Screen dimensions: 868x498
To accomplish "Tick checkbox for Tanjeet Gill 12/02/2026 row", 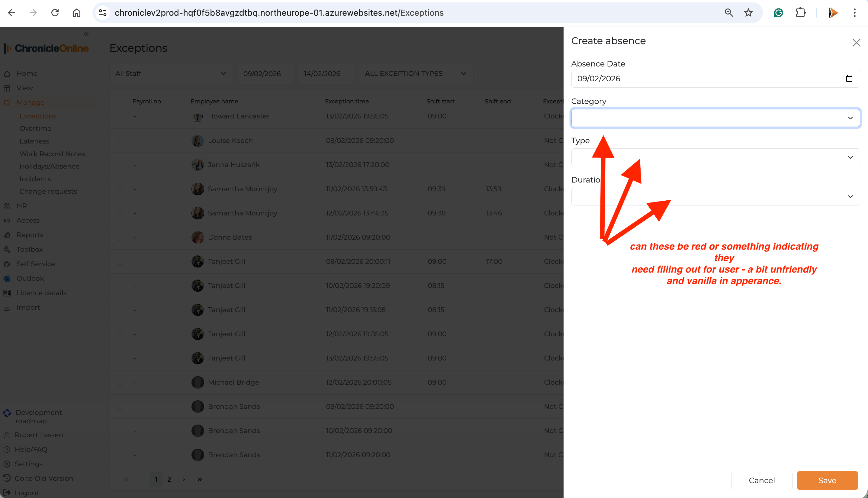I will (120, 334).
